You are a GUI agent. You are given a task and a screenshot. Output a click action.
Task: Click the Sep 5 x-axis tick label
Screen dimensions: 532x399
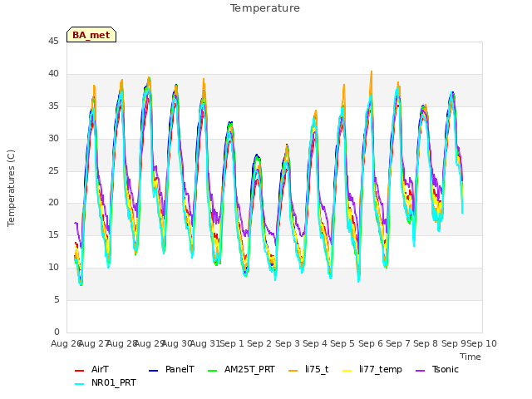coord(342,343)
